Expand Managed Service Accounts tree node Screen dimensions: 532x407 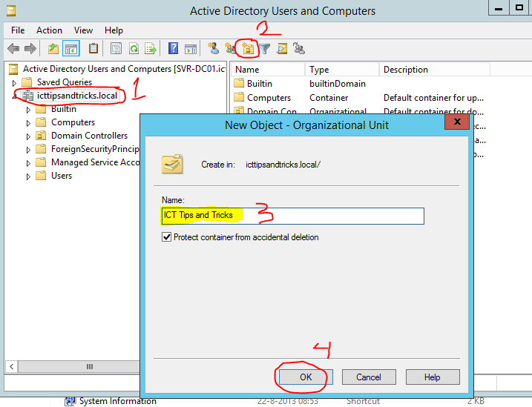[28, 163]
